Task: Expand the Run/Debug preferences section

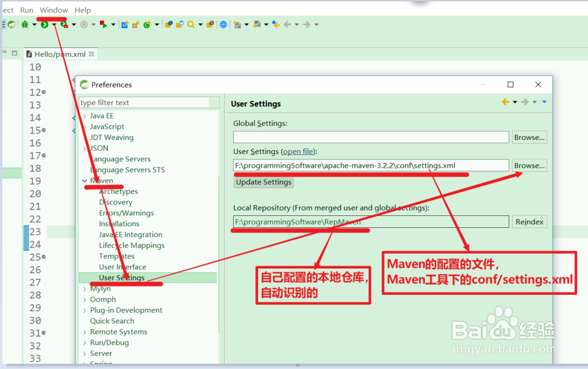Action: pos(85,342)
